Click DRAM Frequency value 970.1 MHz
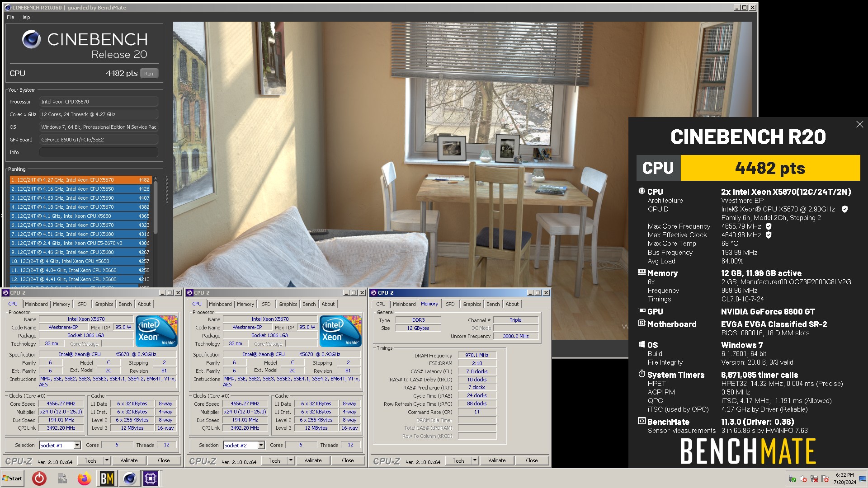 click(477, 356)
